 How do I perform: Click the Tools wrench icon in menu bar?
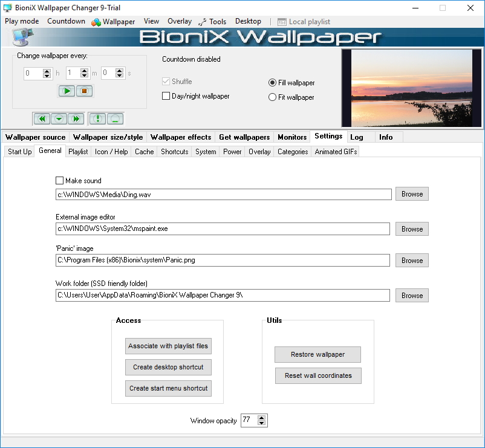tap(203, 21)
